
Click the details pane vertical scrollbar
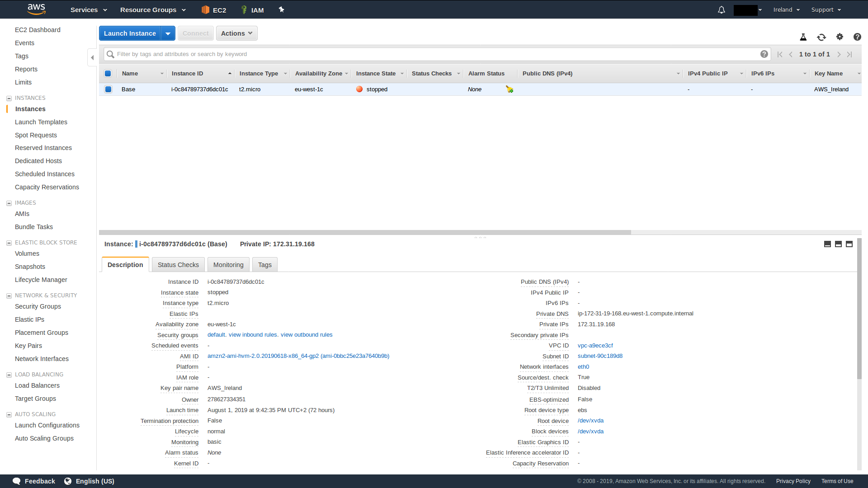859,309
